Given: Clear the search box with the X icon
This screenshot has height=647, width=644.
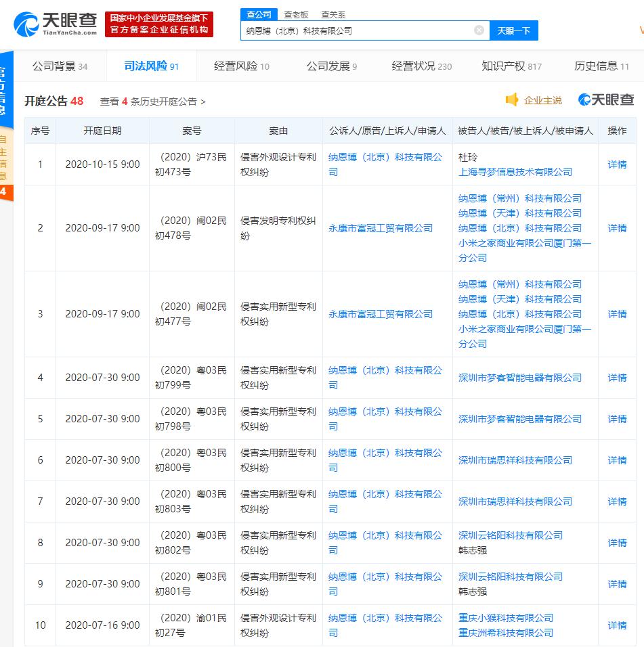Looking at the screenshot, I should point(479,30).
